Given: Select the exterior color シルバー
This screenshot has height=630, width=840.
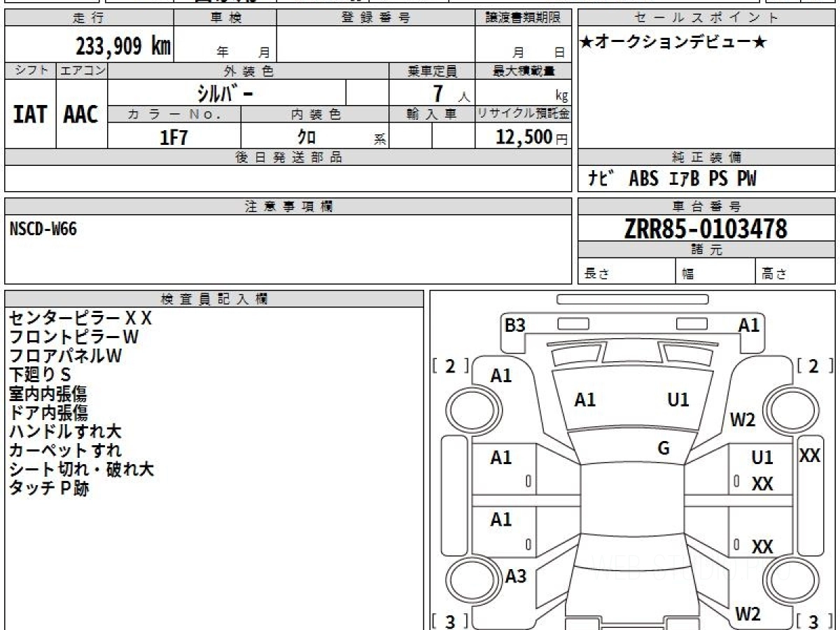Looking at the screenshot, I should [226, 92].
